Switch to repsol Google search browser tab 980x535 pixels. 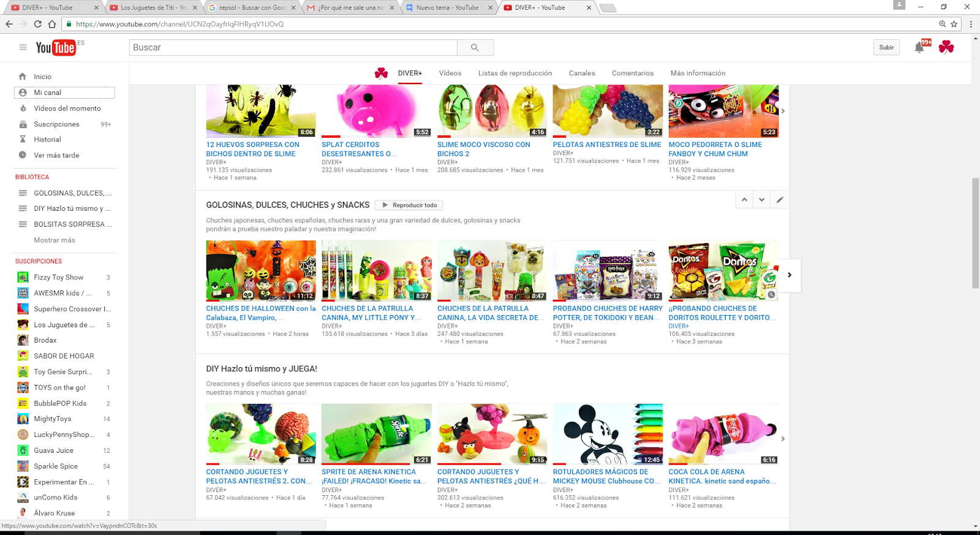[252, 7]
